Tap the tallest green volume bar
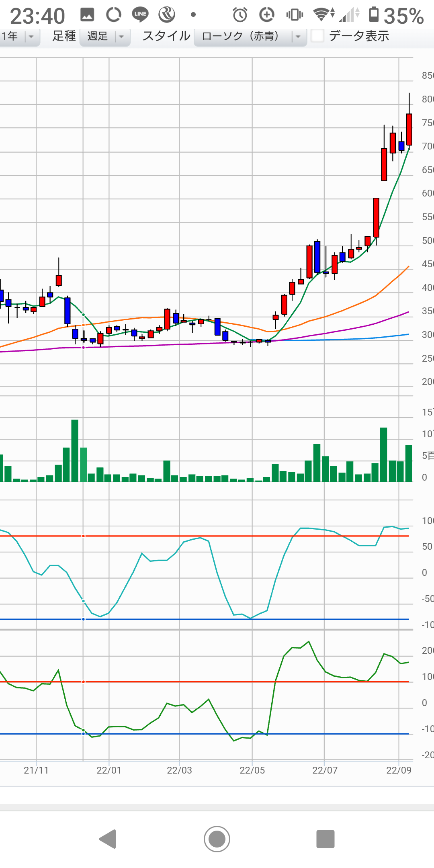Viewport: 434px width, 868px height. tap(75, 450)
